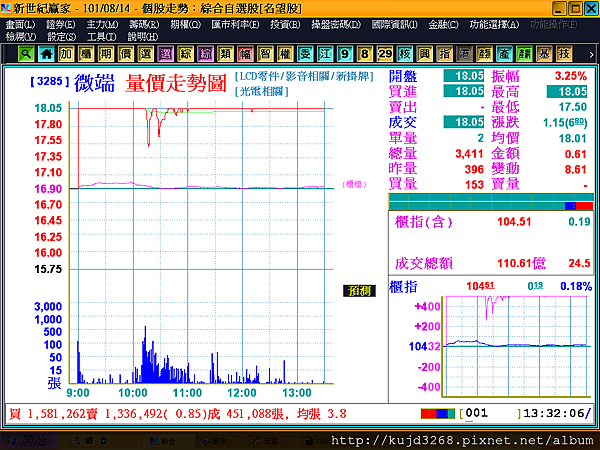Click the 指 toolbar icon
Screen dimensions: 600x450
coord(444,54)
